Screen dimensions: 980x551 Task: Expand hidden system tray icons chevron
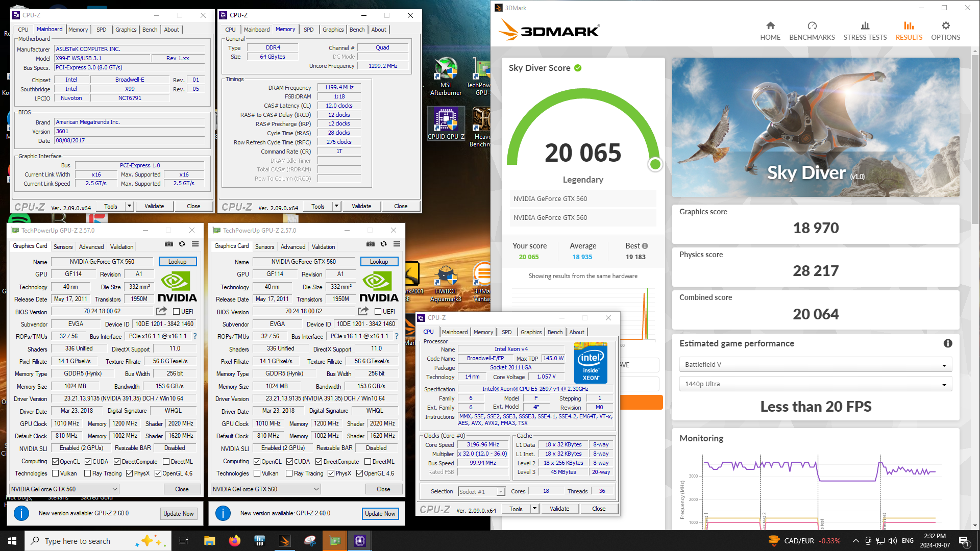pos(855,541)
